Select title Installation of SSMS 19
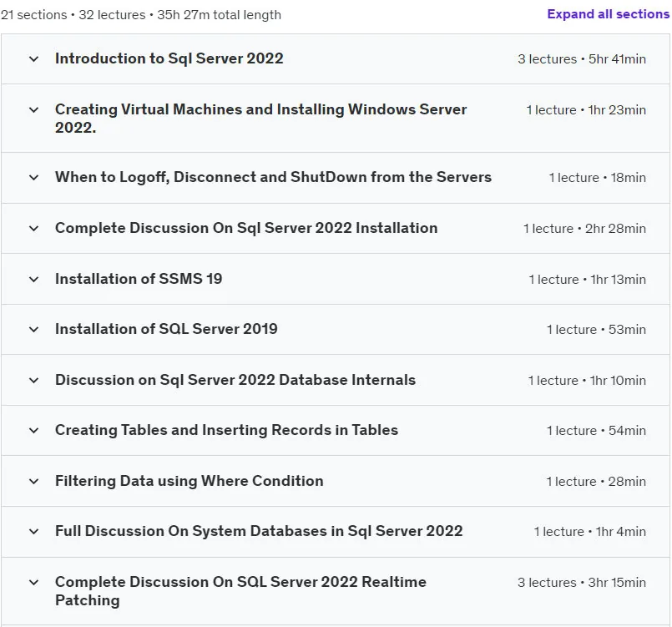Image resolution: width=672 pixels, height=627 pixels. coord(139,279)
